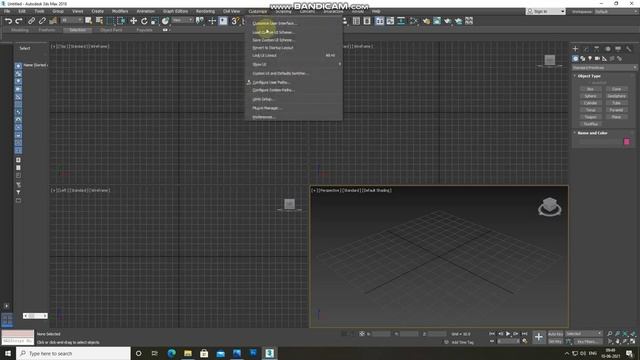Open the Modifiers menu
This screenshot has height=360, width=640.
pos(120,11)
